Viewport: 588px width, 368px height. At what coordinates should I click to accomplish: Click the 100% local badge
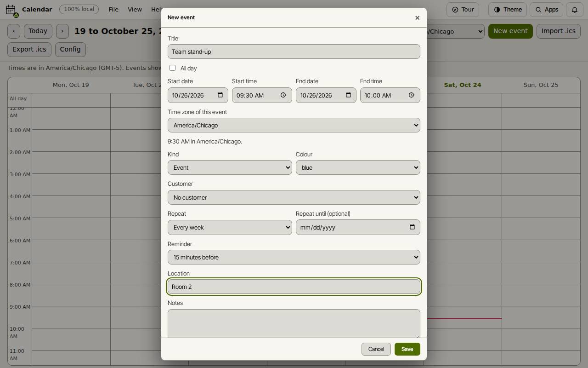click(x=79, y=9)
